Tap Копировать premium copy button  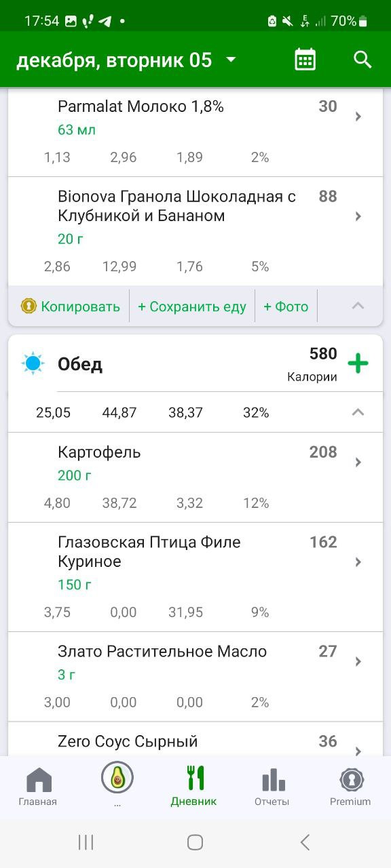click(71, 307)
